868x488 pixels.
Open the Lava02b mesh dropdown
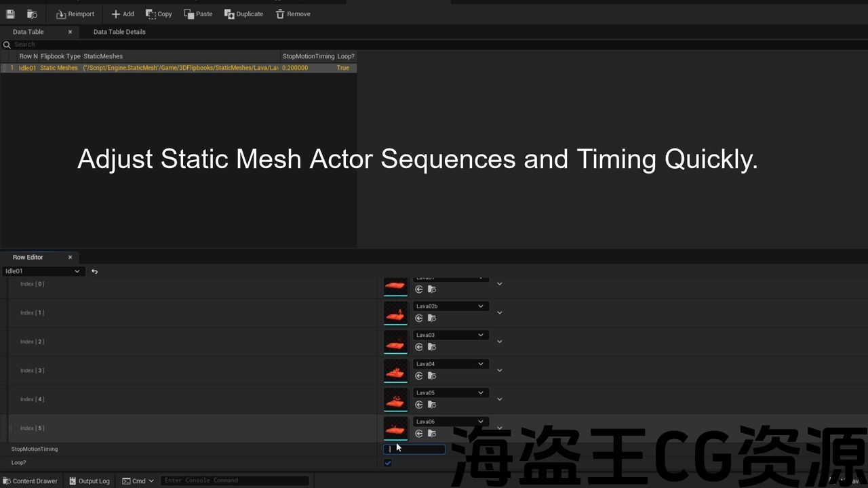(450, 306)
